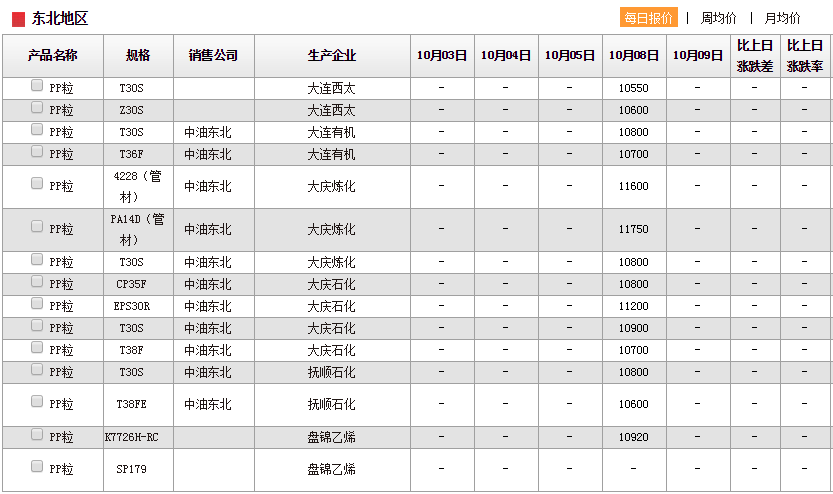This screenshot has width=833, height=494.
Task: Click the price 11750 cell
Action: [634, 229]
